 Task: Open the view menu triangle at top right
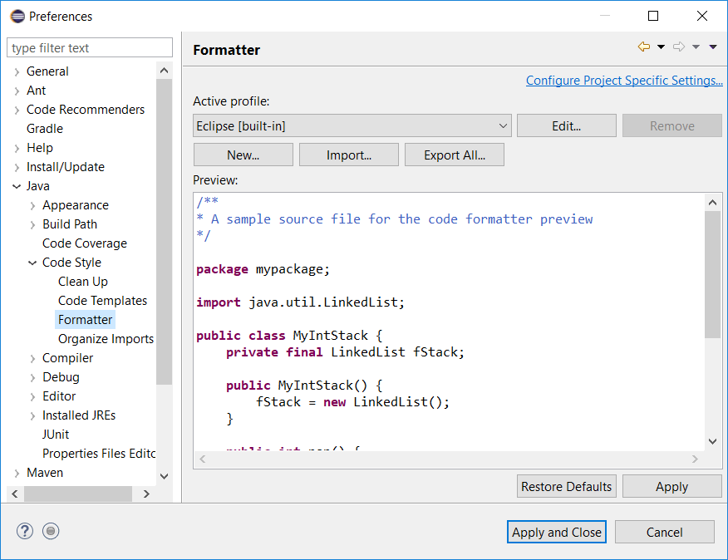713,47
